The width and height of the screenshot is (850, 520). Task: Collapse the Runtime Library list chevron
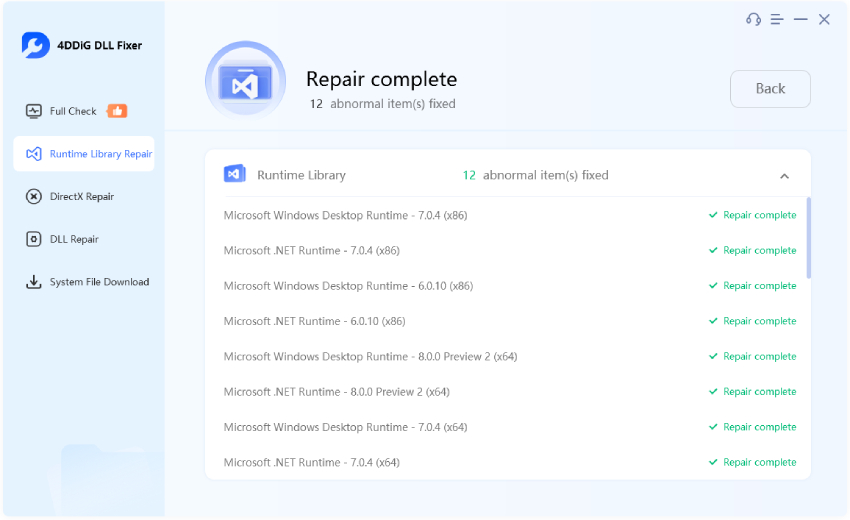point(784,176)
